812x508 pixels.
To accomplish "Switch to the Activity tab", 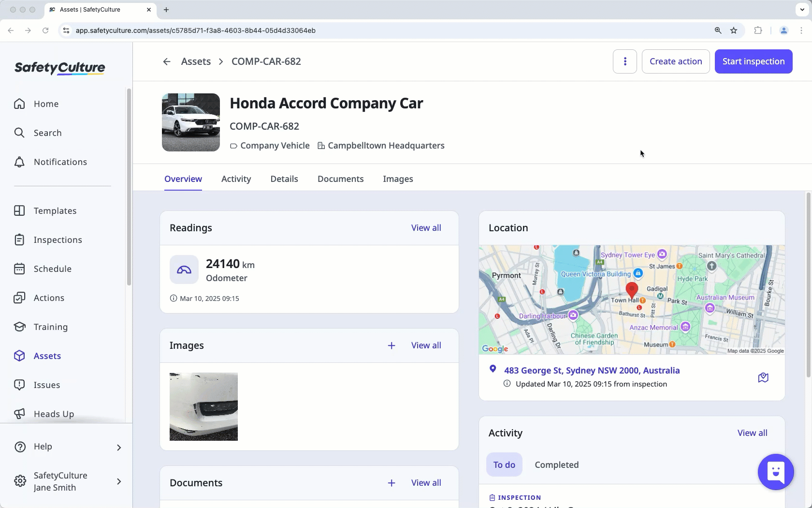I will point(236,179).
